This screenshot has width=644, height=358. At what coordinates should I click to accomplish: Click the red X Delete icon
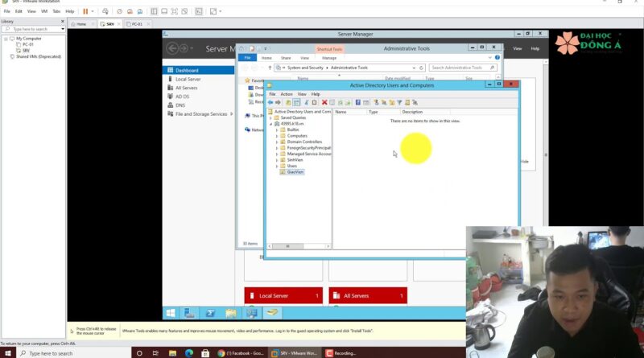324,103
